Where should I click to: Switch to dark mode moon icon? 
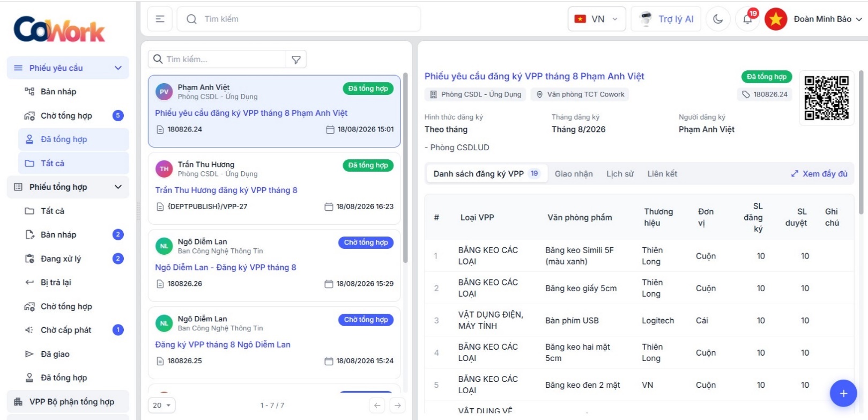coord(718,19)
